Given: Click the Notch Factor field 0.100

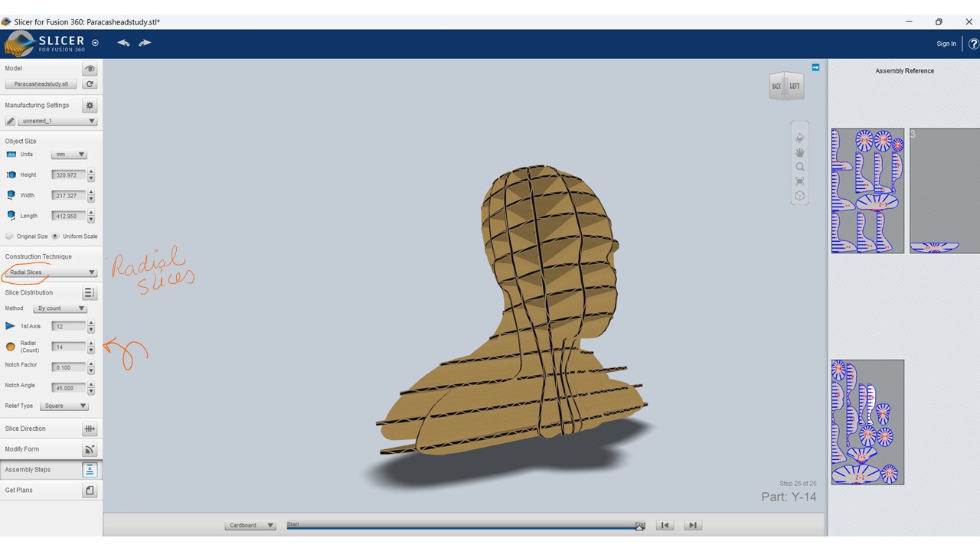Looking at the screenshot, I should (68, 367).
